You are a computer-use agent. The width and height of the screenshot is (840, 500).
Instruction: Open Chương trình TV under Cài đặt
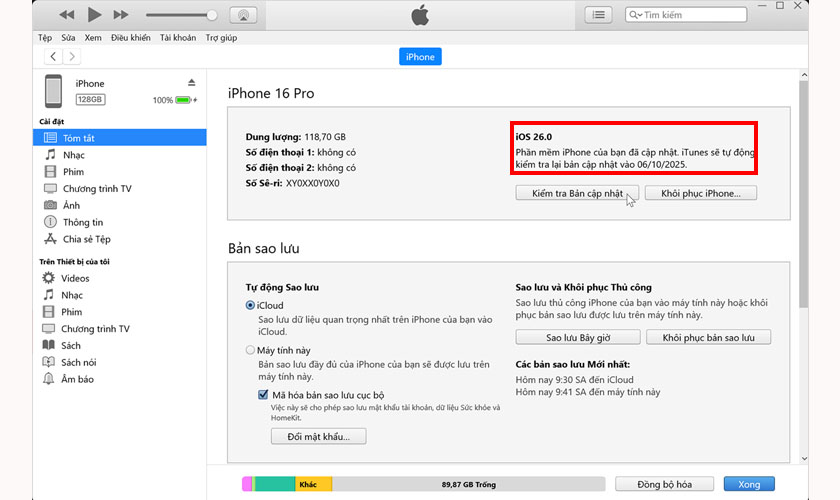(96, 189)
